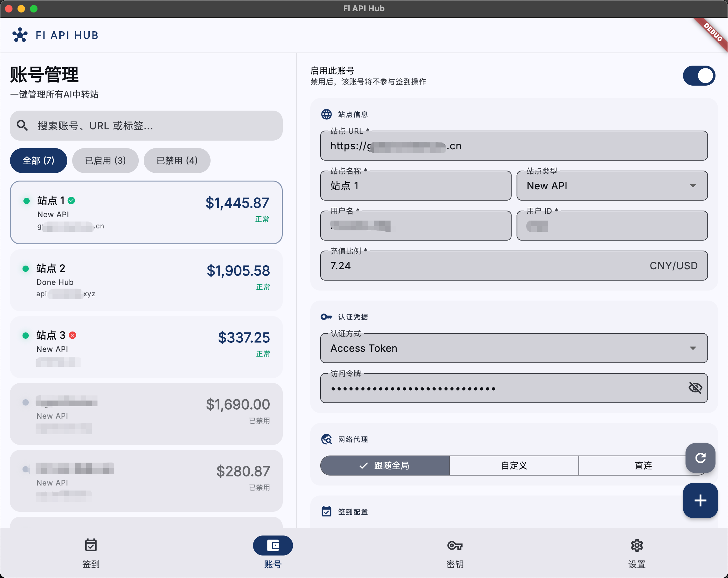Select the 站点 2 Done Hub account
Screen dimensions: 728x578
tap(146, 280)
